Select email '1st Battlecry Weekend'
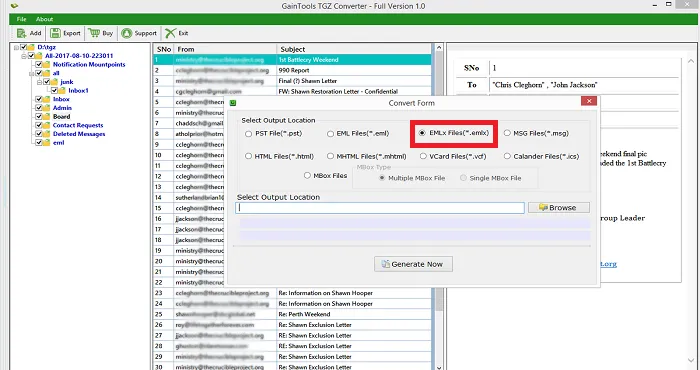The image size is (700, 370). coord(293,60)
